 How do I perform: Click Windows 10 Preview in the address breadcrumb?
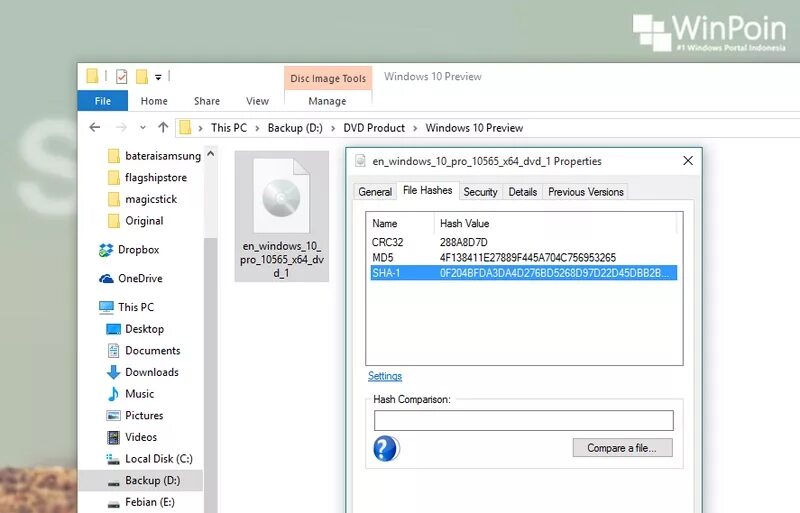tap(474, 128)
